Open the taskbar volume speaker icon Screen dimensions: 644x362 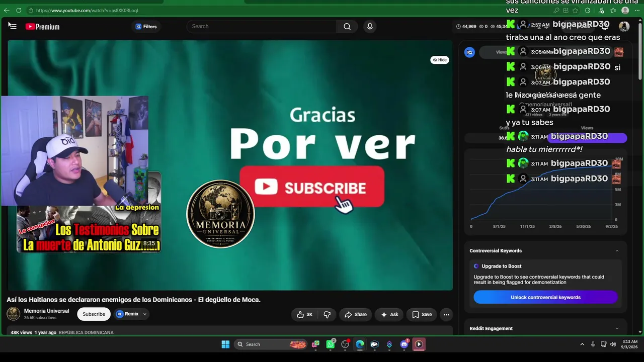613,344
